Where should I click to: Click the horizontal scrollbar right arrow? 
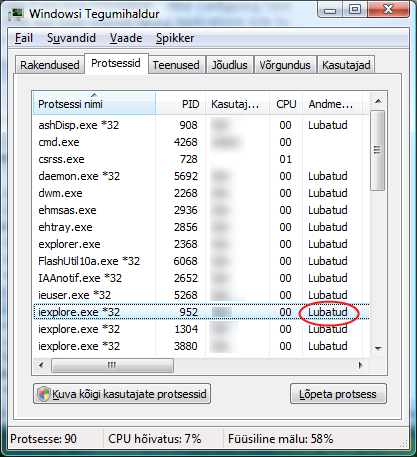(361, 365)
